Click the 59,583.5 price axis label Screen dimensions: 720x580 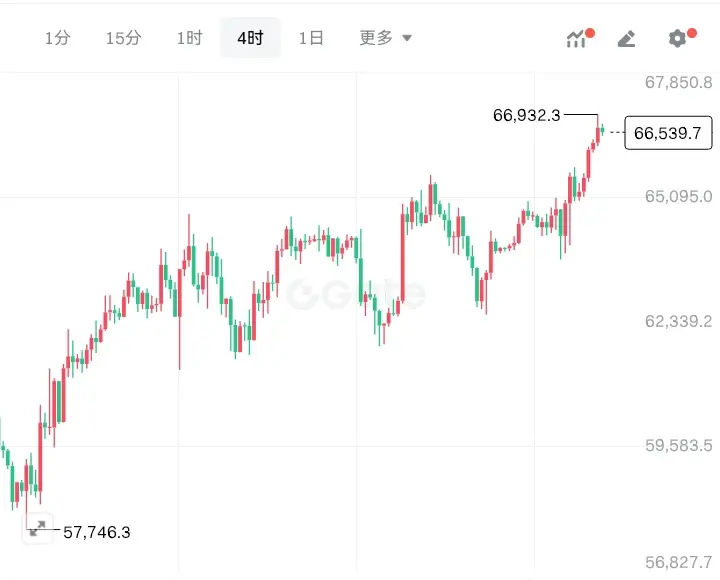pos(678,445)
